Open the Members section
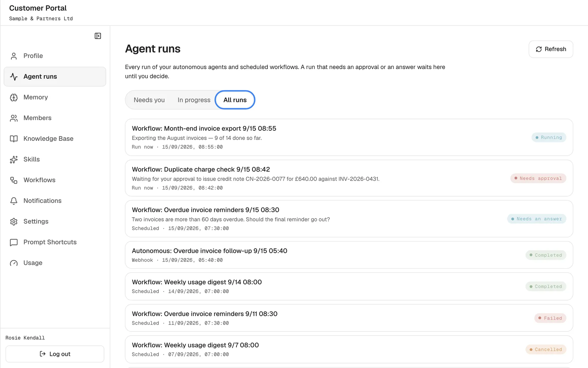The width and height of the screenshot is (588, 368). point(55,118)
